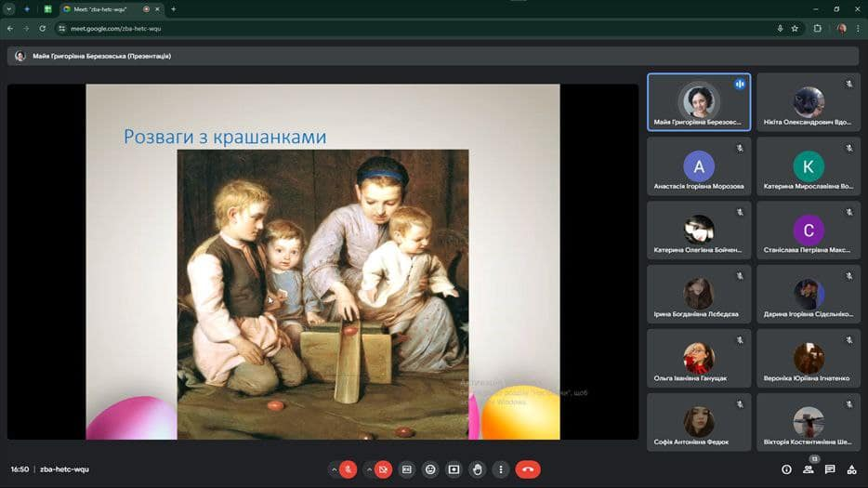Select the Meet "zba-hetc-wqu" browser tab
Viewport: 868px width, 488px height.
coord(102,9)
